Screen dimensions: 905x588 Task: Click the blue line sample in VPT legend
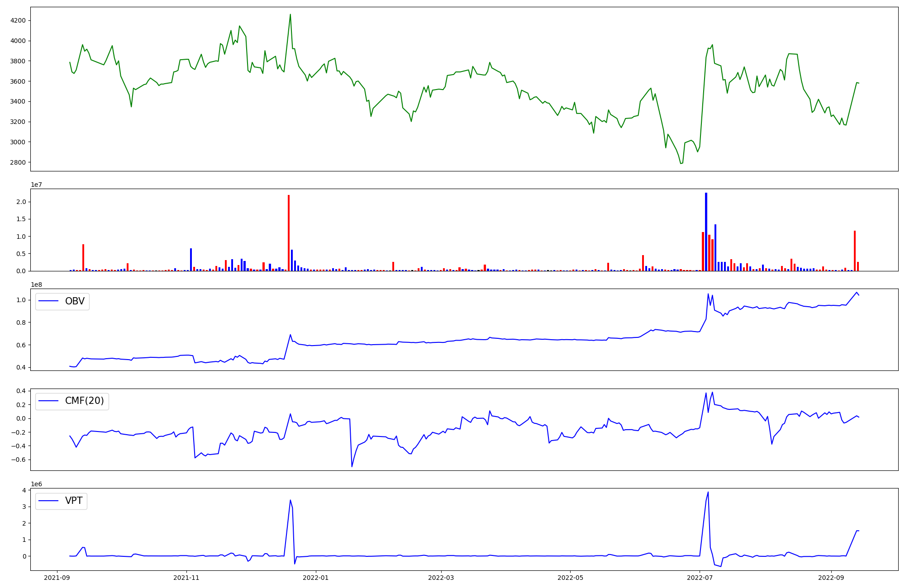49,501
